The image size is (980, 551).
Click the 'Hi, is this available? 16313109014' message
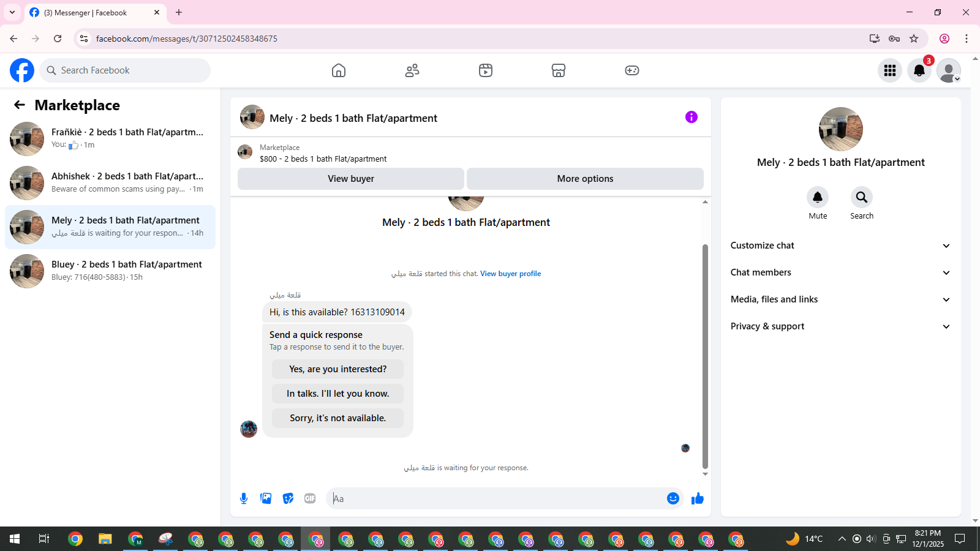point(337,312)
